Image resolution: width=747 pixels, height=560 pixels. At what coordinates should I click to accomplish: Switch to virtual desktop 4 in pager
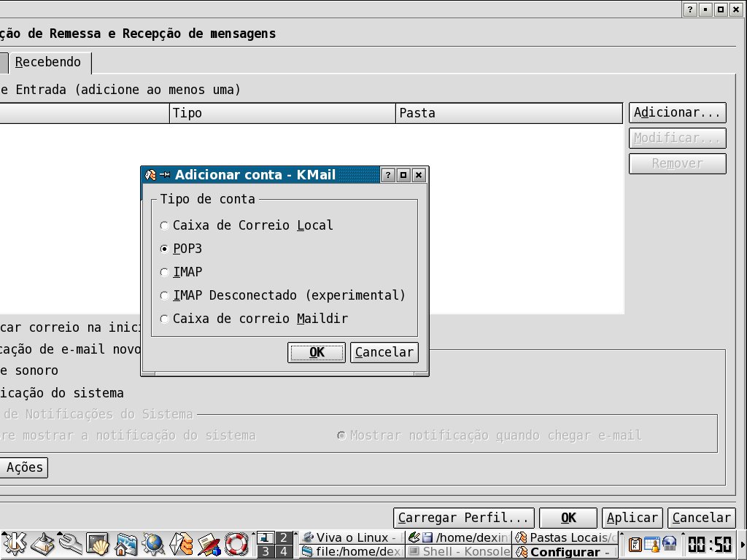284,551
